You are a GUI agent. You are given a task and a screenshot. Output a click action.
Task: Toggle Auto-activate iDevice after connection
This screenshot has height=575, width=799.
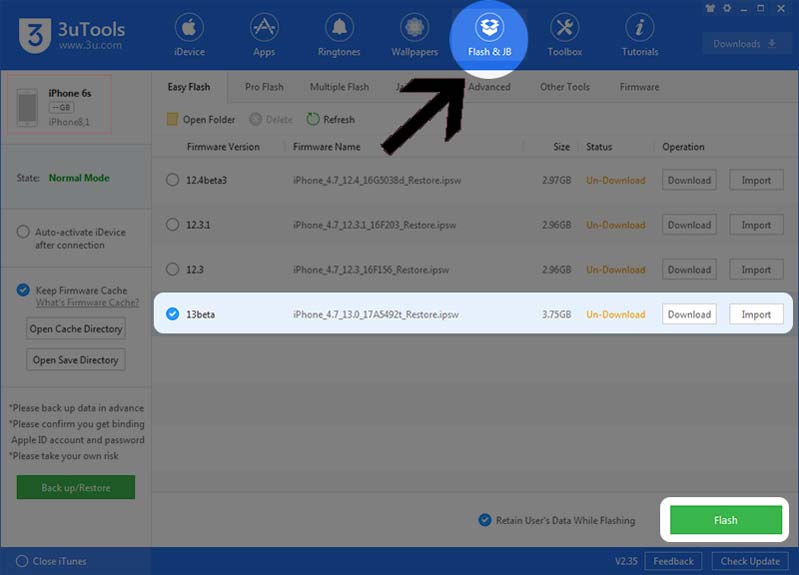23,232
